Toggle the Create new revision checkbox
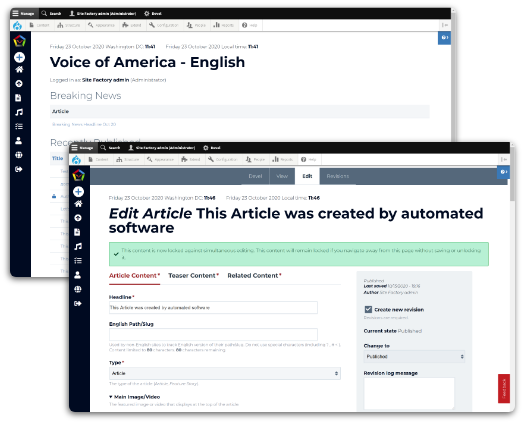Viewport: 523px width, 424px height. pyautogui.click(x=368, y=310)
